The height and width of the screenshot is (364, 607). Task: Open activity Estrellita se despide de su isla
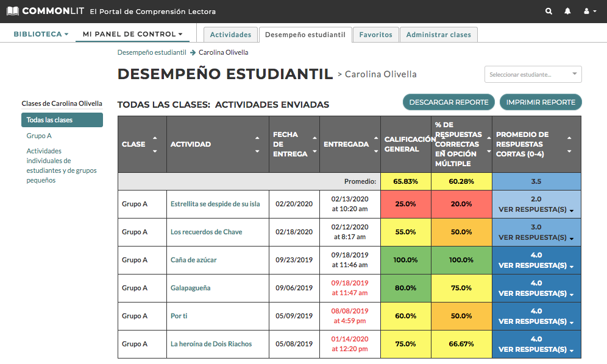click(215, 204)
